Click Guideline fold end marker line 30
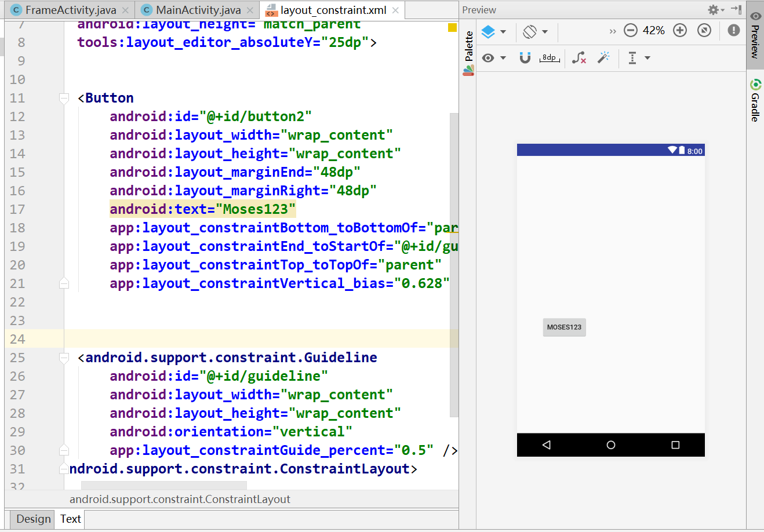The image size is (764, 532). 64,450
